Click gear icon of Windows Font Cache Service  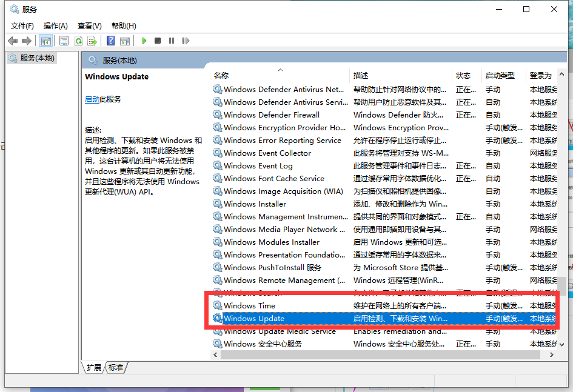[x=218, y=179]
